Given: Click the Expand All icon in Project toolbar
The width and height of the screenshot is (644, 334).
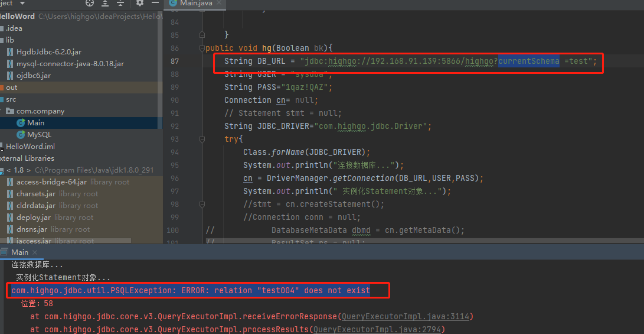Looking at the screenshot, I should pos(105,4).
